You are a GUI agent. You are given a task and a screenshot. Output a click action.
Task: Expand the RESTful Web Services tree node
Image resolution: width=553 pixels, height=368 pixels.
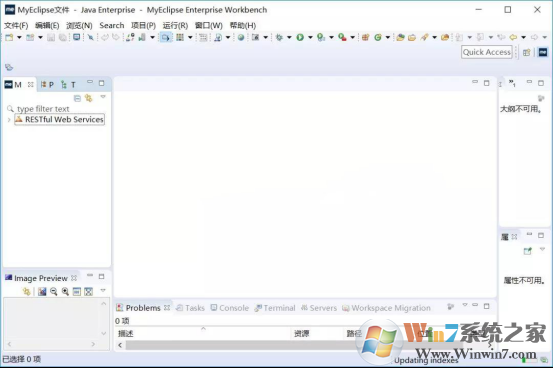tap(9, 120)
